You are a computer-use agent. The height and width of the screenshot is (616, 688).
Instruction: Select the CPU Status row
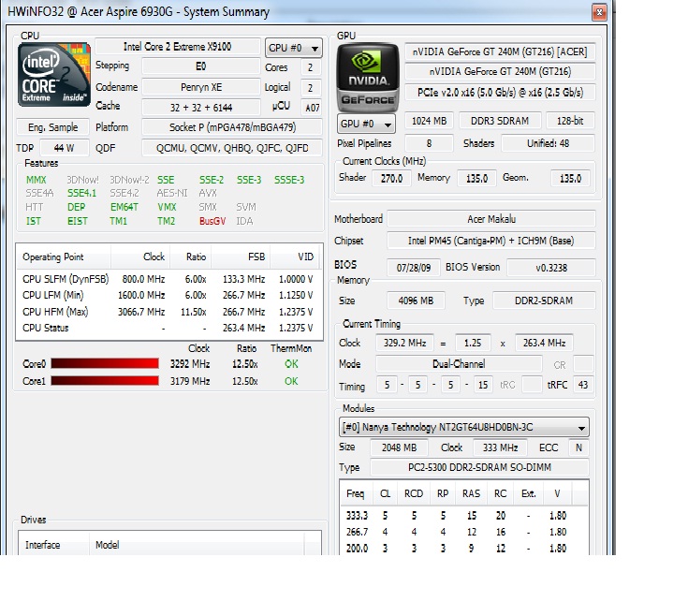[168, 329]
